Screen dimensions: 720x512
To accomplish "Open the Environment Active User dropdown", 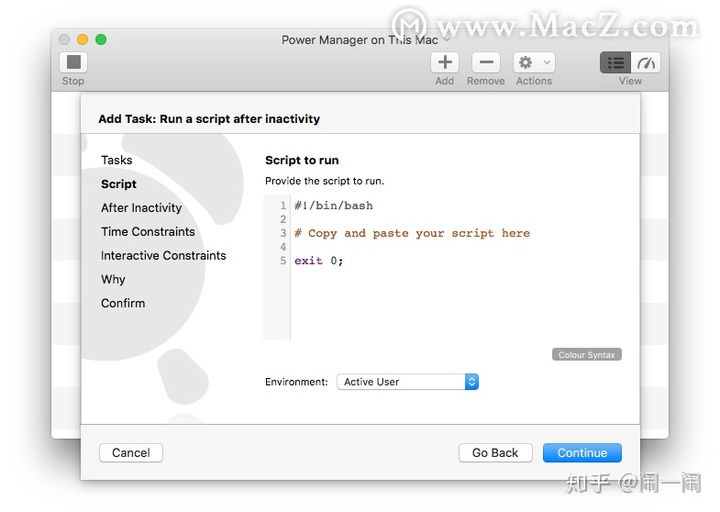I will 408,382.
